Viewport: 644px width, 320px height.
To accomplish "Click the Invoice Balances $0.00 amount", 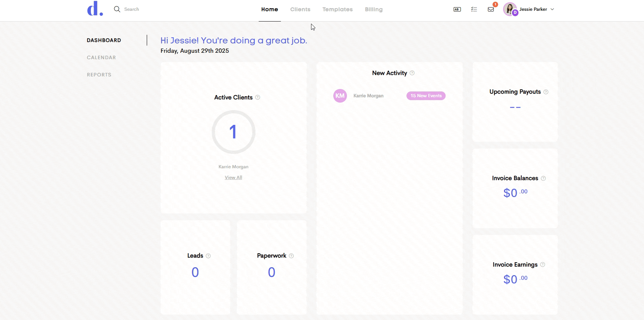I will (515, 193).
